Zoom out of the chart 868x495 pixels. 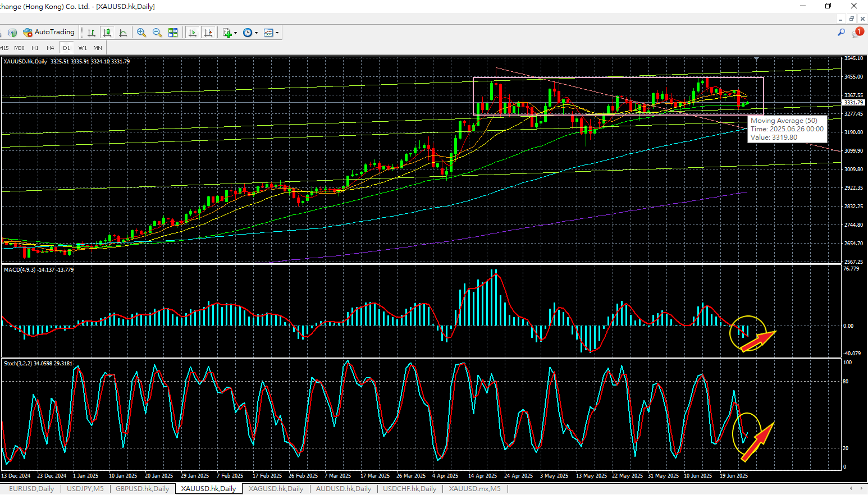[x=157, y=33]
